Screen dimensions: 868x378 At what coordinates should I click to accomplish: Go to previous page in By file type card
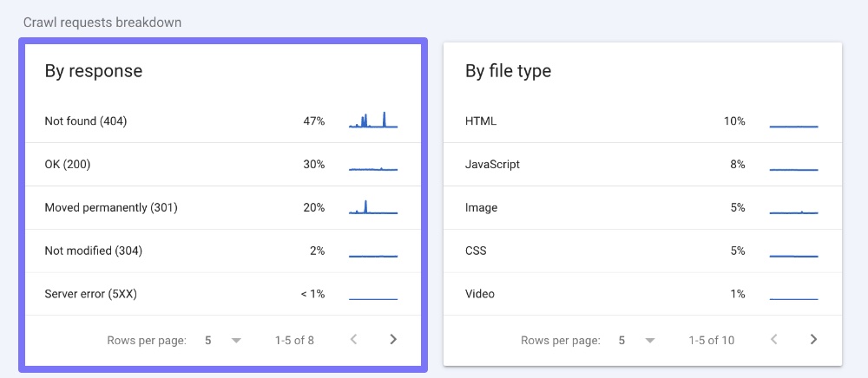click(774, 339)
